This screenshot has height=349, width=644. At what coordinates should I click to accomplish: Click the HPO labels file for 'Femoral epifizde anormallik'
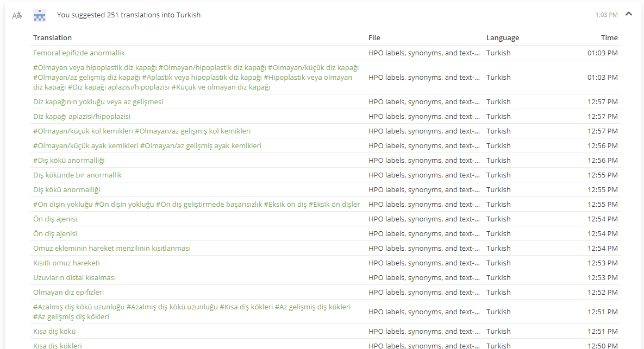tap(424, 53)
